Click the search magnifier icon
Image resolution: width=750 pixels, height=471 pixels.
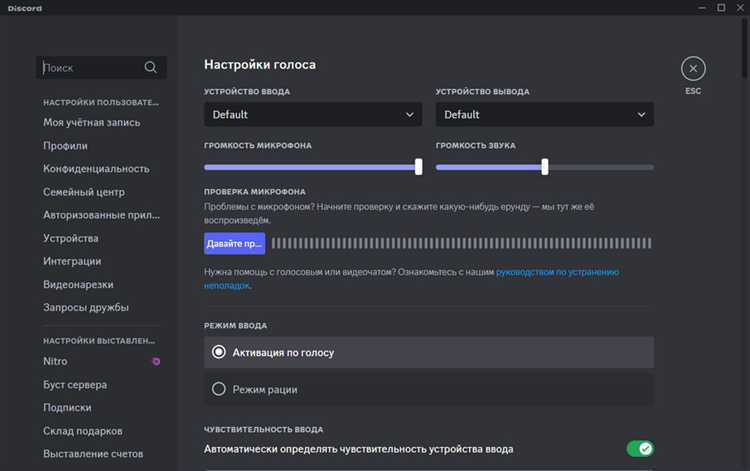point(151,68)
